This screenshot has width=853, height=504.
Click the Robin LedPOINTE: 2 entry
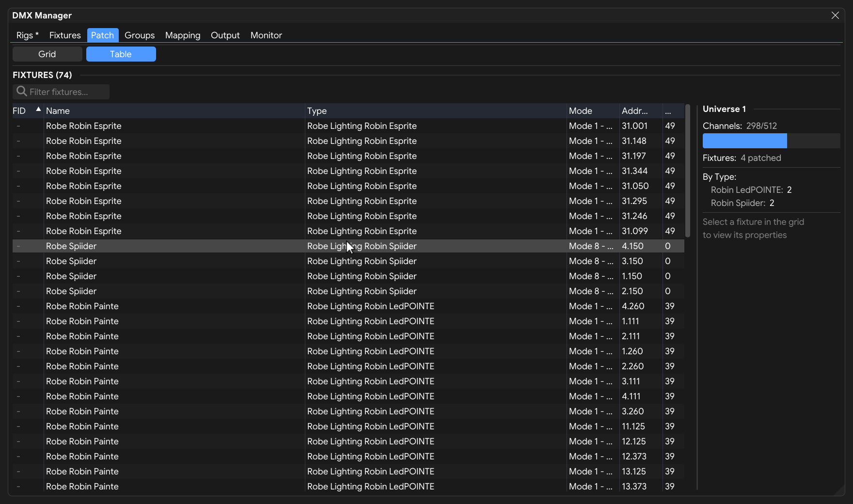point(751,190)
